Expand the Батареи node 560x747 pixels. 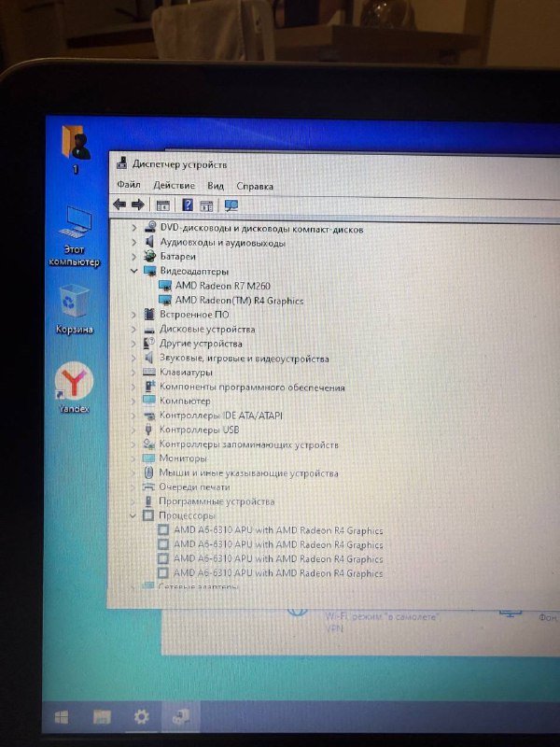134,256
